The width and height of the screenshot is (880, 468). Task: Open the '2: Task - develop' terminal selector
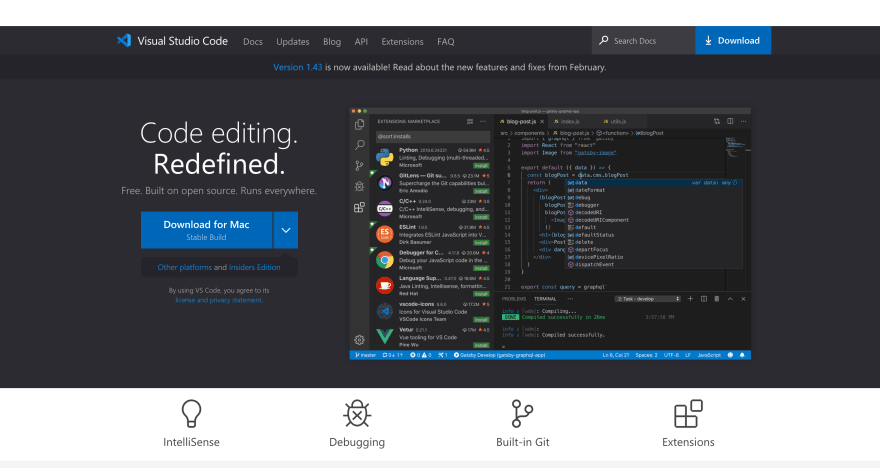click(648, 299)
